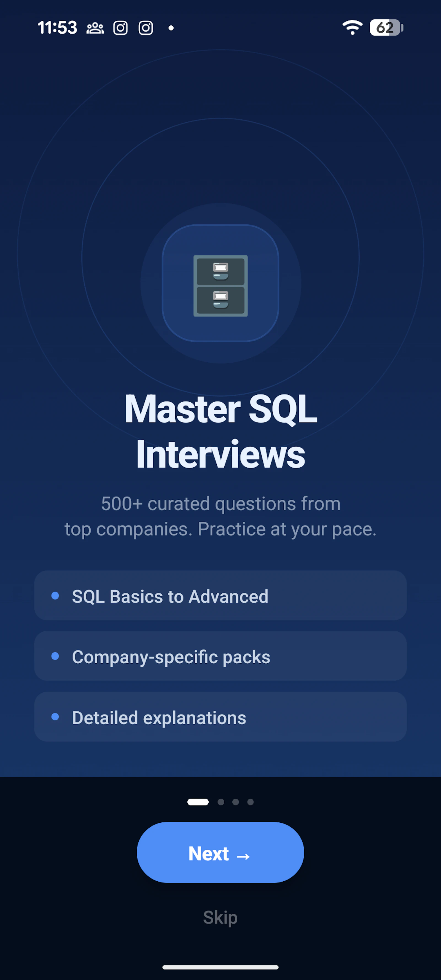The image size is (441, 980).
Task: Tap the notification overflow dot in status bar
Action: [171, 28]
